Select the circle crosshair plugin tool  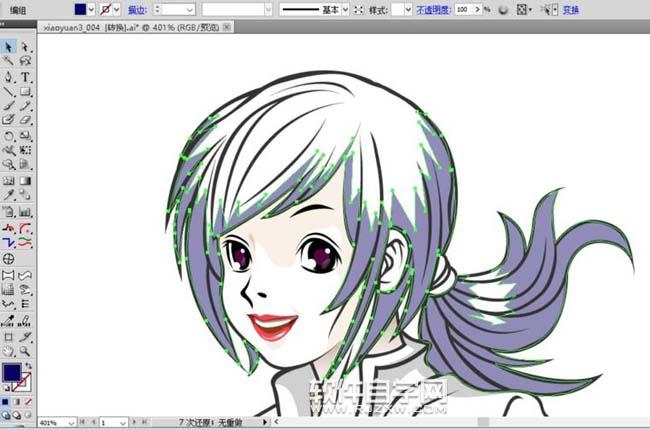tap(8, 259)
